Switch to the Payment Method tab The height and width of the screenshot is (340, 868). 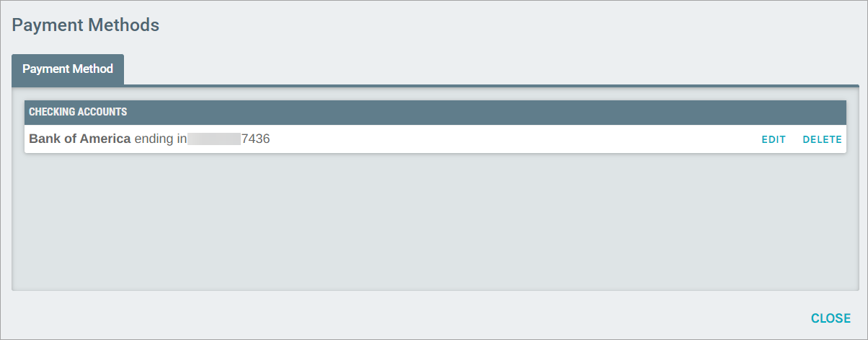[68, 69]
